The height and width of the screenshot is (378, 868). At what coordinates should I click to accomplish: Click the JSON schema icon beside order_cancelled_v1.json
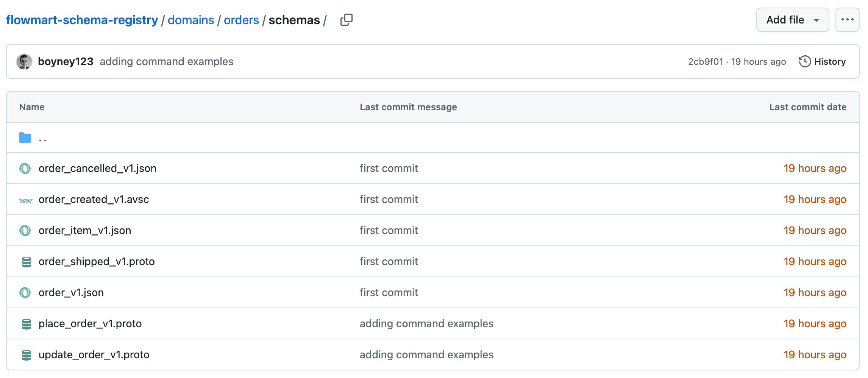click(x=25, y=168)
